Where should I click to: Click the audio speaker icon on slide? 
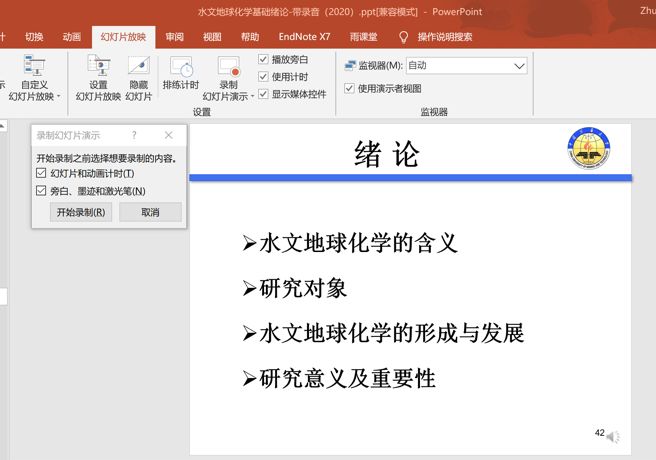(613, 437)
